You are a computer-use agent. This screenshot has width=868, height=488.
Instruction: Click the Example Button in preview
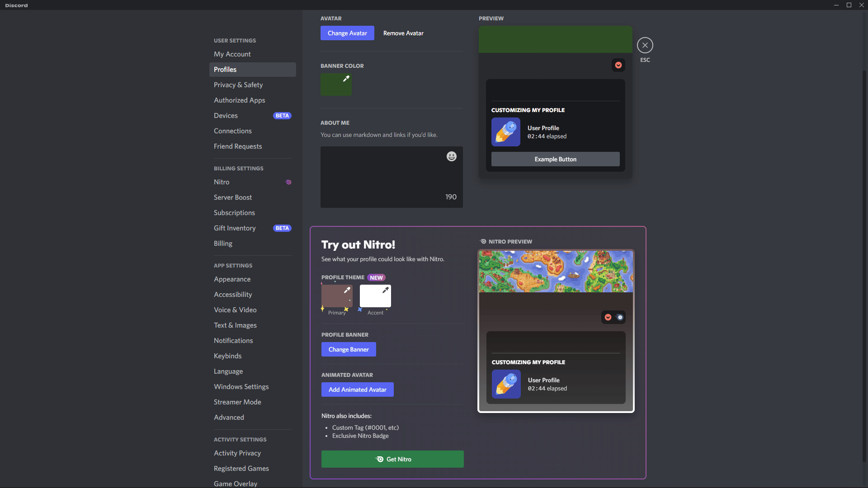tap(555, 159)
